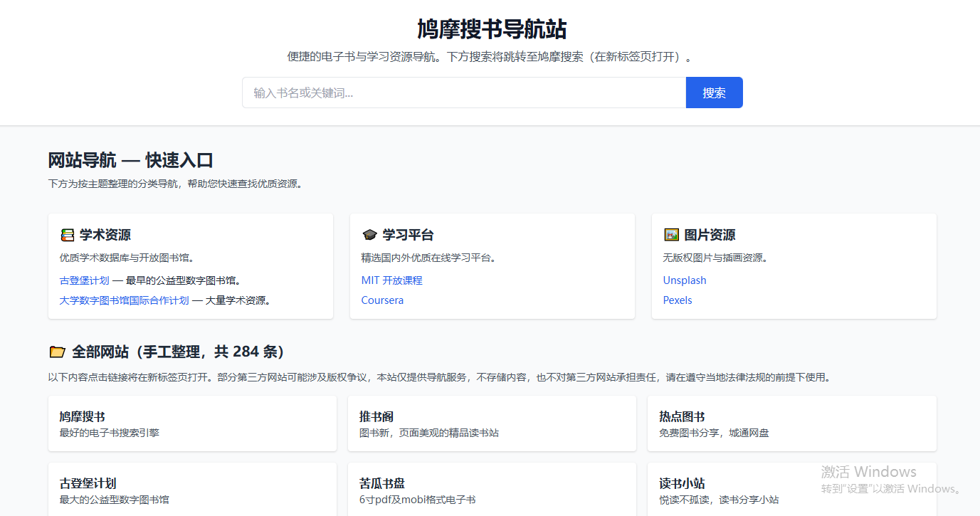Open the 古登堡计划 site card
Viewport: 980px width, 516px height.
coord(192,490)
